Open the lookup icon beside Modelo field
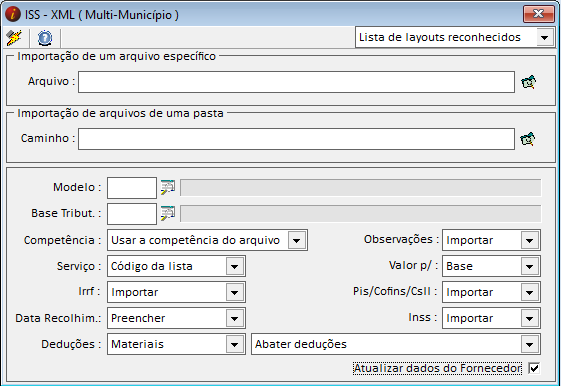561x386 pixels. pos(168,187)
